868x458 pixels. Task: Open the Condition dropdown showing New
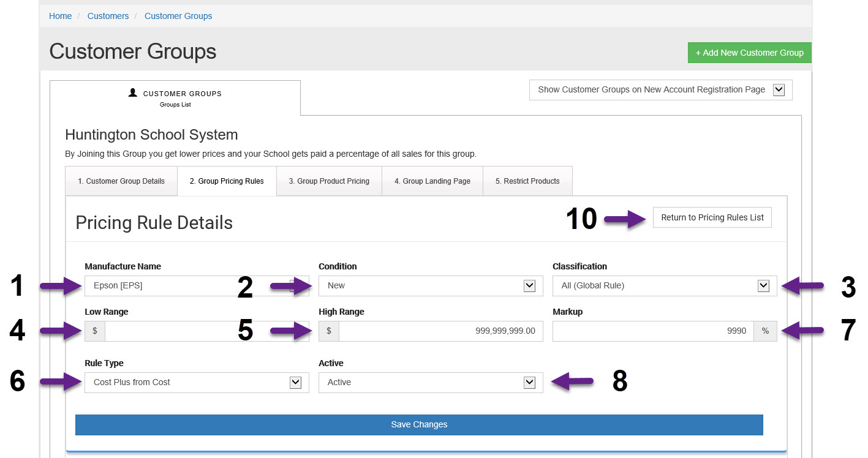[x=430, y=286]
